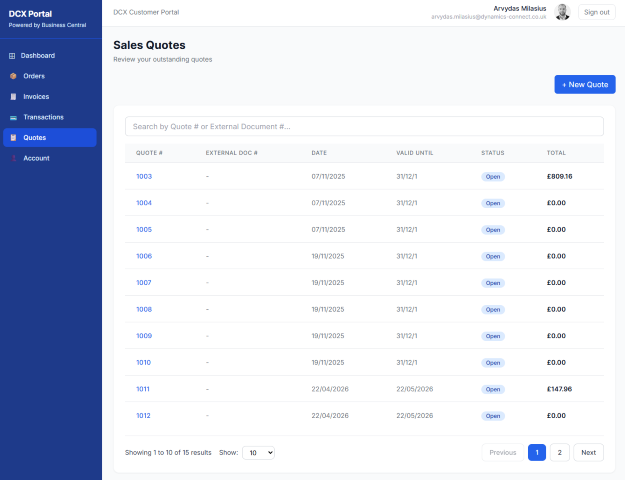Open quote 1003 link

click(x=144, y=176)
